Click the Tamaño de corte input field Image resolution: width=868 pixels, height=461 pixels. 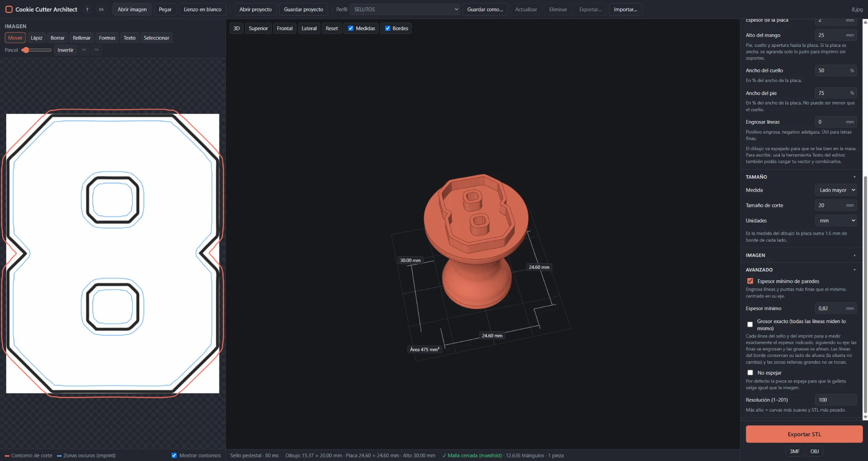(836, 205)
